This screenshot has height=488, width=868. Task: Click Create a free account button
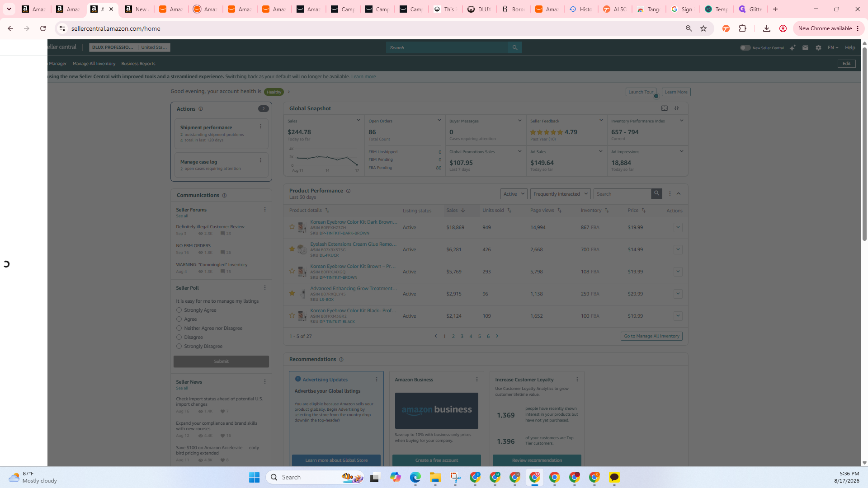tap(437, 460)
